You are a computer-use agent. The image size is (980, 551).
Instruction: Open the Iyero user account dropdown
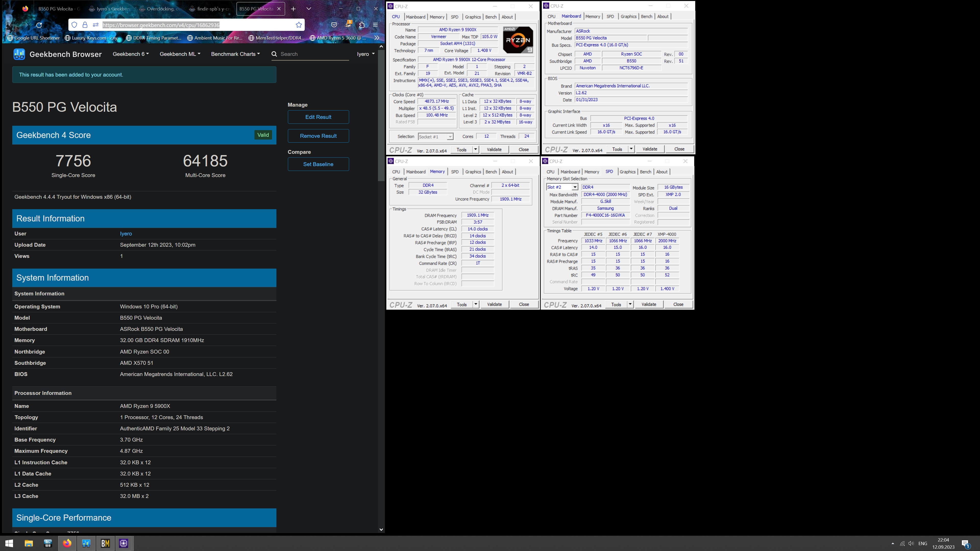coord(366,54)
